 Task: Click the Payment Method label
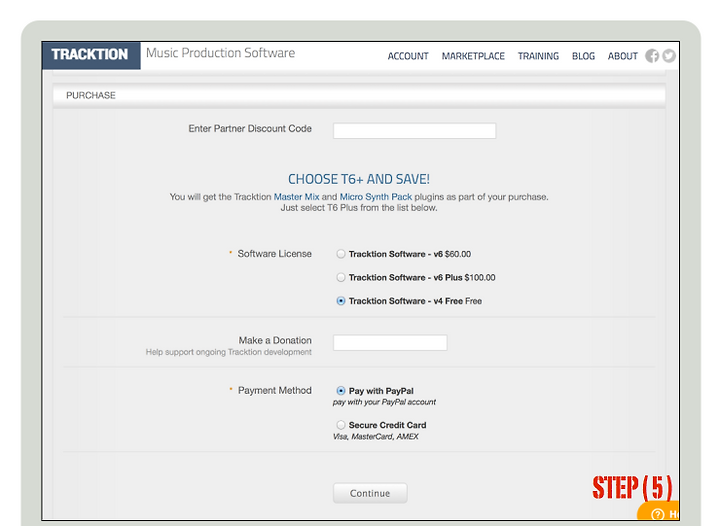click(275, 390)
